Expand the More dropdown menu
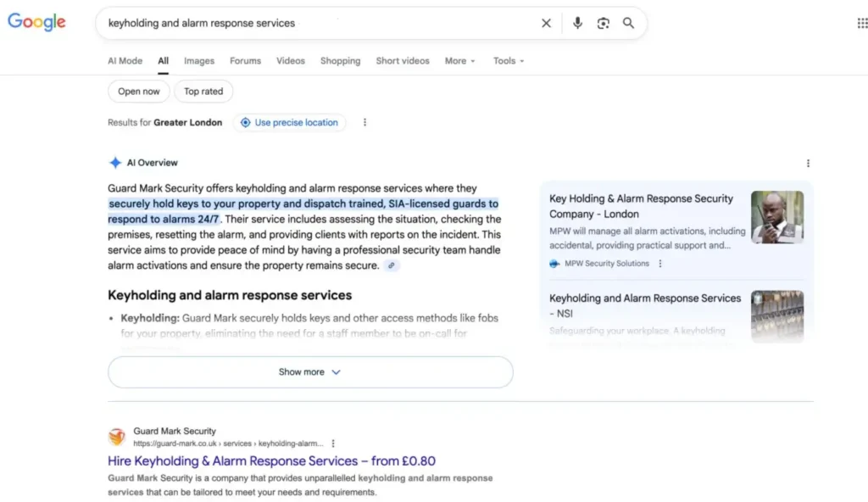The height and width of the screenshot is (502, 868). click(x=460, y=61)
